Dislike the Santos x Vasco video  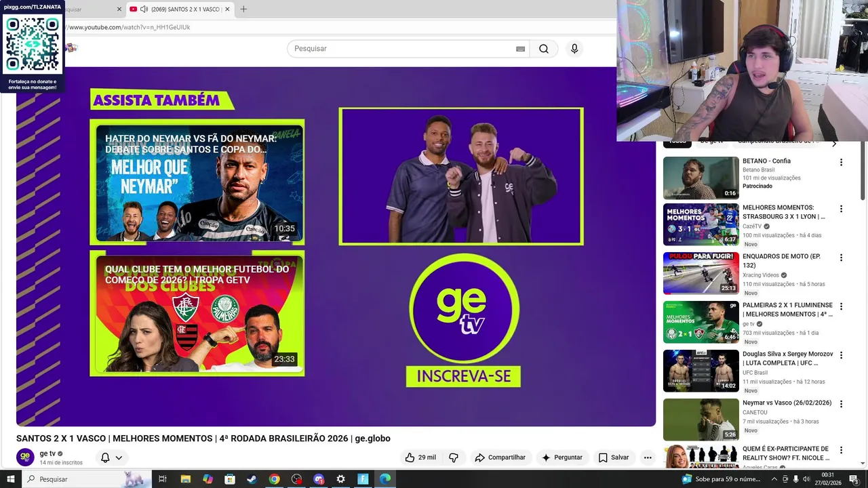pos(454,457)
